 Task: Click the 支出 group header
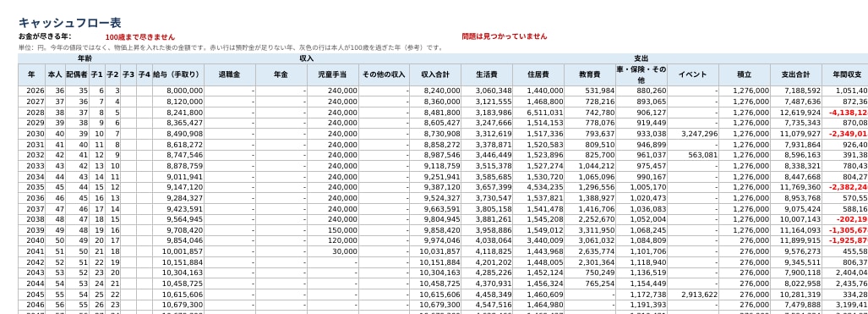tap(641, 58)
